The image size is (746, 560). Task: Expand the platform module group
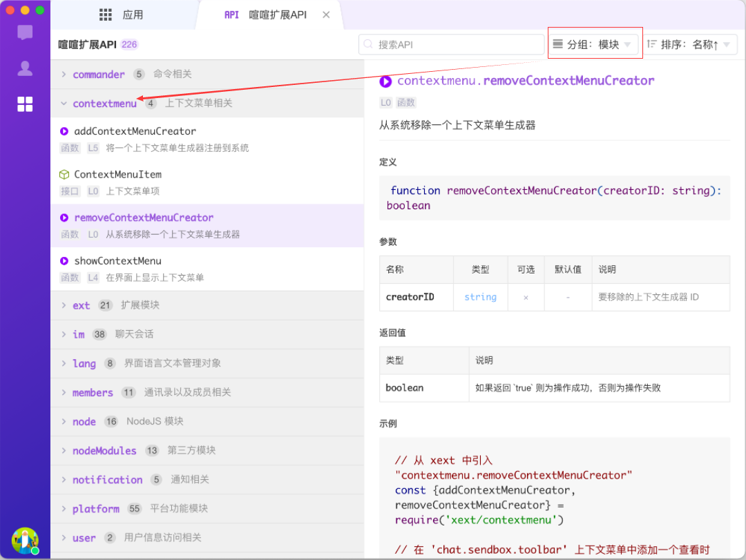(95, 509)
